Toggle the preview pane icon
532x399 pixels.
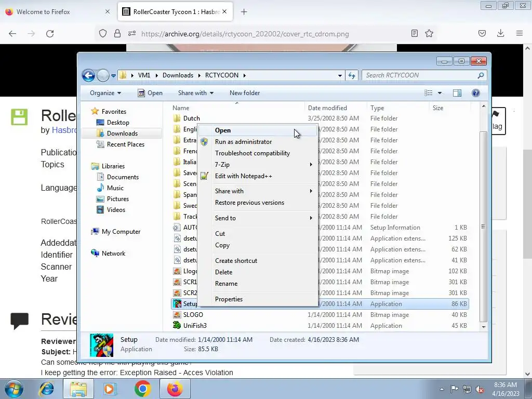click(457, 93)
